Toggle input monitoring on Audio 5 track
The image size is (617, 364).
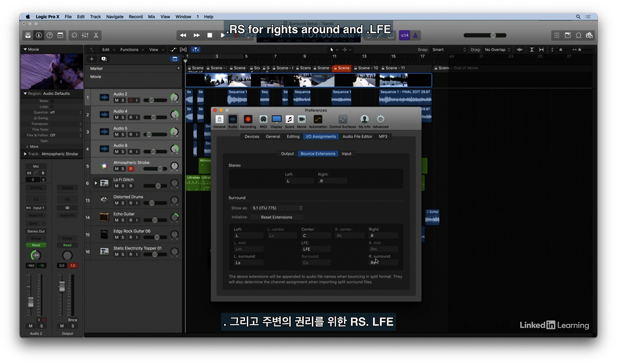tap(137, 134)
